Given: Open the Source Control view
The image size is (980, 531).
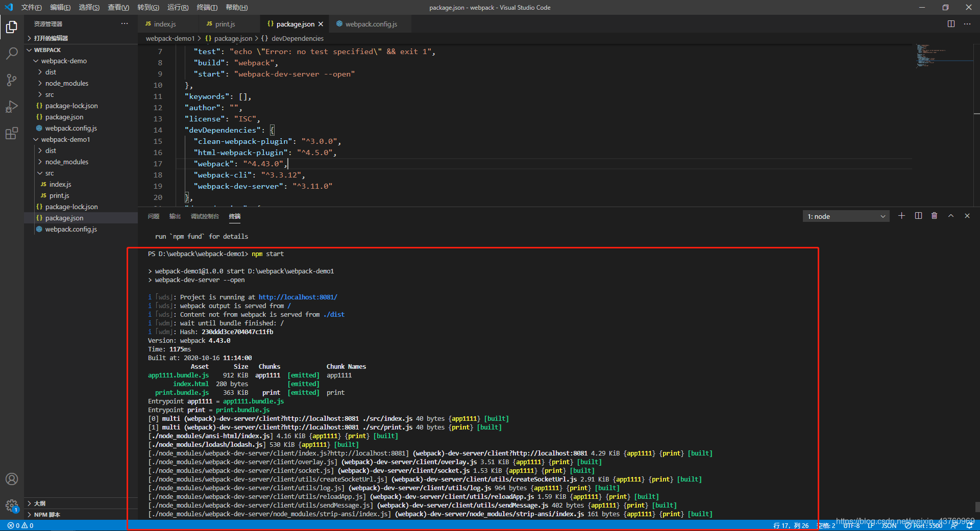Looking at the screenshot, I should click(11, 80).
